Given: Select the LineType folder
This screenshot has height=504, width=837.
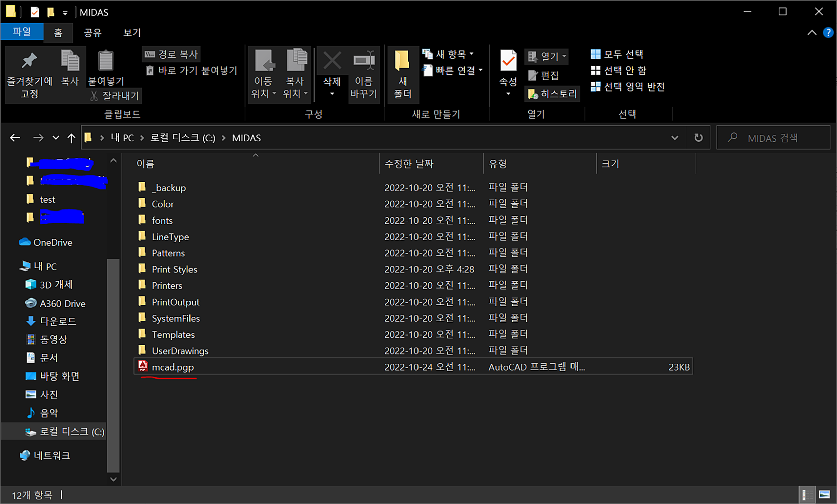Looking at the screenshot, I should [413, 237].
